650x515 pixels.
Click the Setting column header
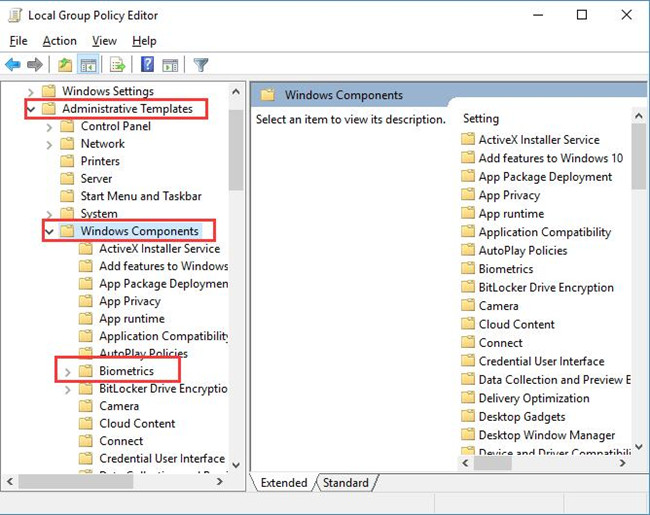point(481,119)
